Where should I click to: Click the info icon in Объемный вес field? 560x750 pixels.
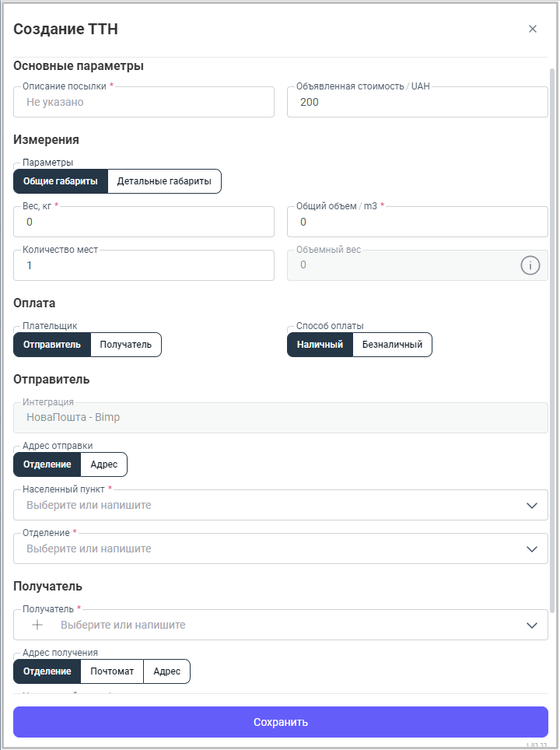530,265
